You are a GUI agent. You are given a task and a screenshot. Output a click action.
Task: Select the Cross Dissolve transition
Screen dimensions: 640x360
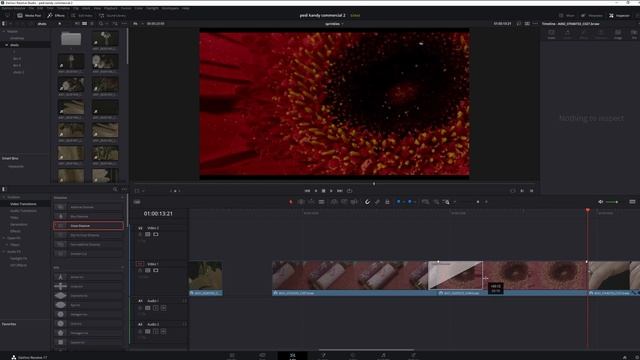click(88, 226)
